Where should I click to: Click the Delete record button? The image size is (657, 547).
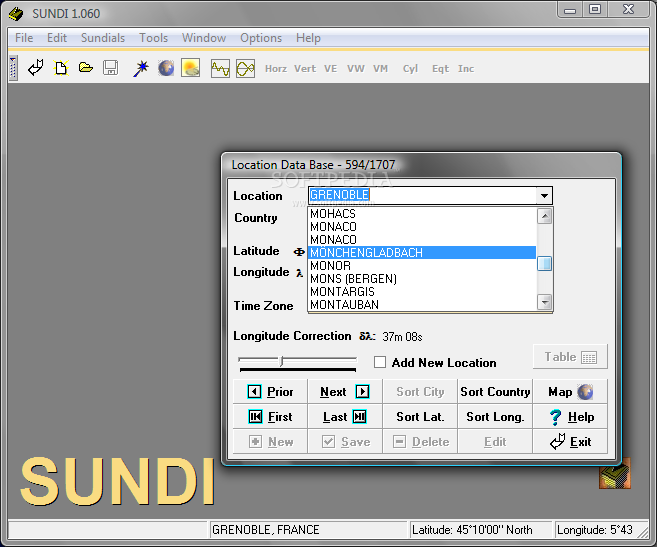(420, 441)
